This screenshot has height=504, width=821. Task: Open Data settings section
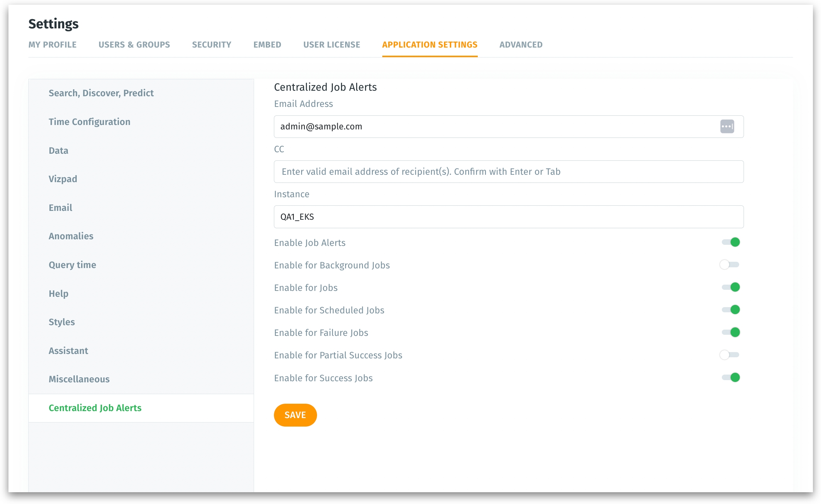141,150
